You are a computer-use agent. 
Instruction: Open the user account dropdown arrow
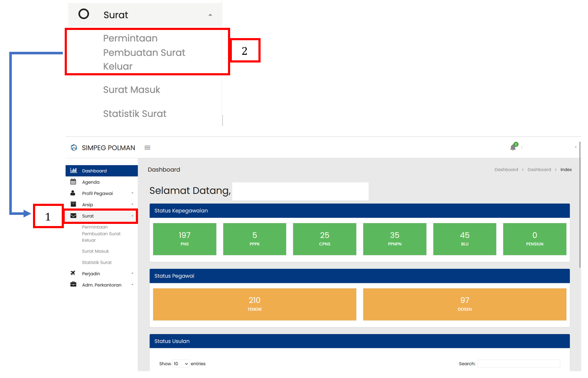coord(576,148)
